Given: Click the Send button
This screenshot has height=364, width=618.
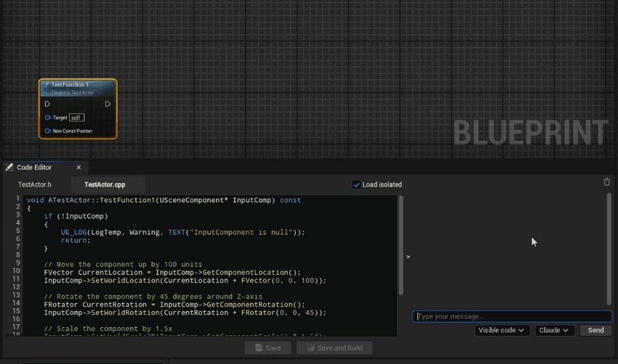Looking at the screenshot, I should pos(596,330).
